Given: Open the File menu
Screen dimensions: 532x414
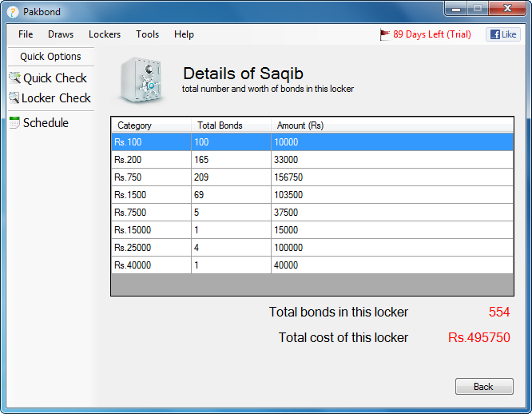Looking at the screenshot, I should click(26, 34).
